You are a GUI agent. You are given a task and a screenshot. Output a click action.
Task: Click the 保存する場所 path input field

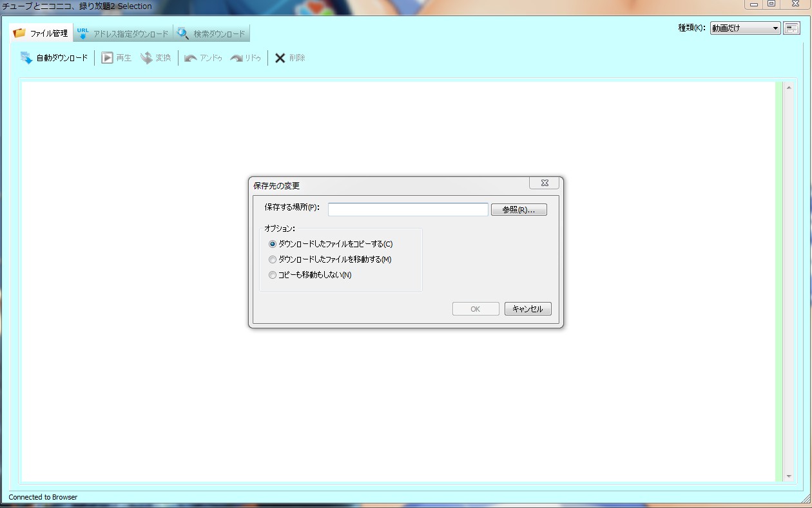(x=408, y=209)
